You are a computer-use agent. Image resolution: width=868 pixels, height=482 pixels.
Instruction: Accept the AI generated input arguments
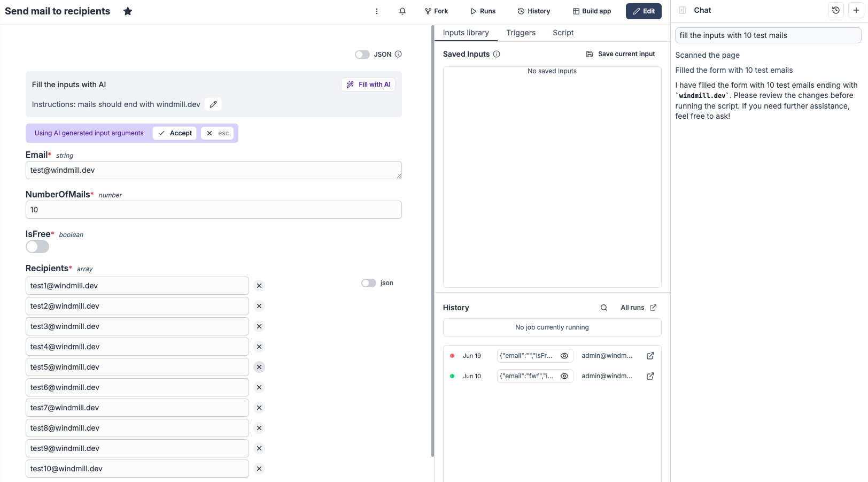[175, 133]
